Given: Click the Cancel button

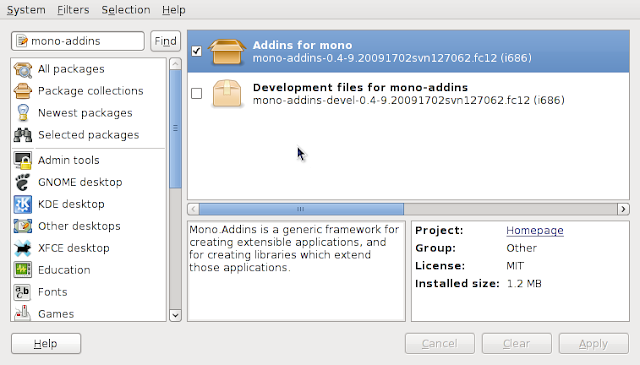Looking at the screenshot, I should click(x=440, y=343).
